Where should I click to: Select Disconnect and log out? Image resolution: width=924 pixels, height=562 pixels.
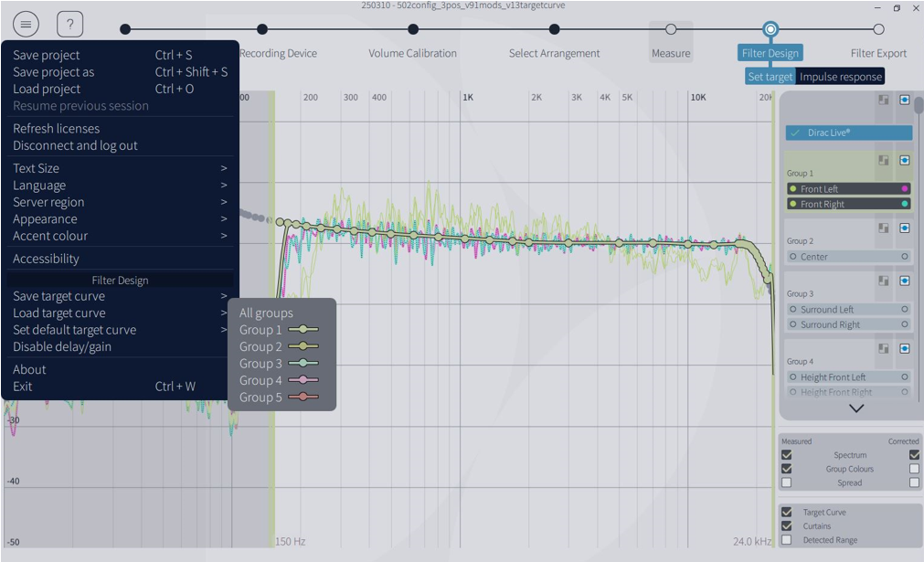(121, 145)
